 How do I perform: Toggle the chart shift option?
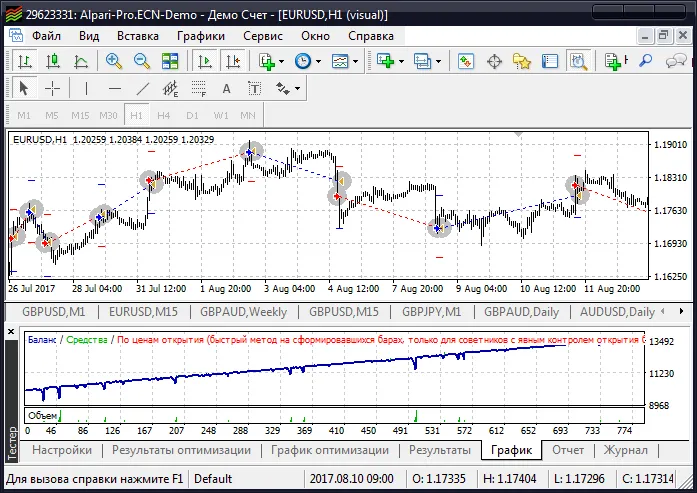[x=233, y=61]
